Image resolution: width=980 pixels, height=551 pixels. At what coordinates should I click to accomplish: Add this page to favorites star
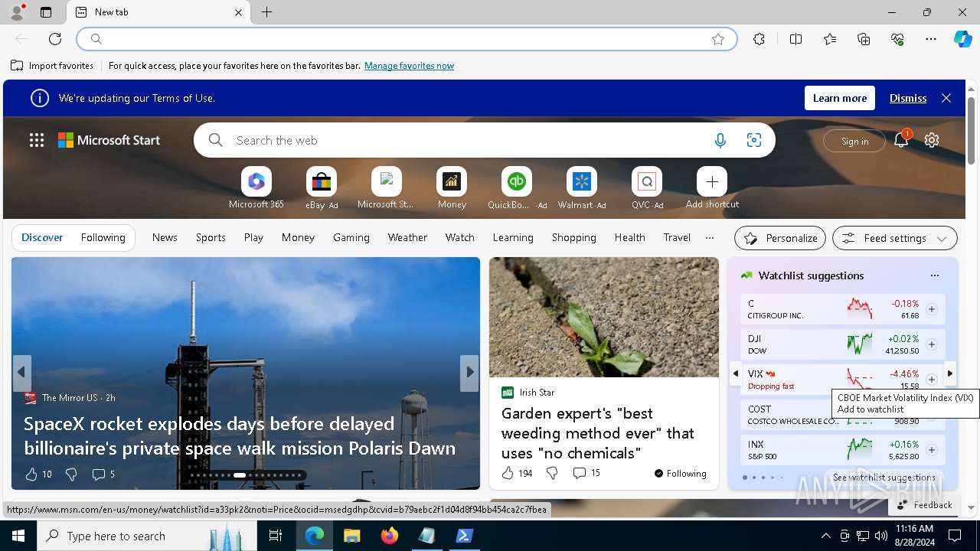tap(718, 39)
